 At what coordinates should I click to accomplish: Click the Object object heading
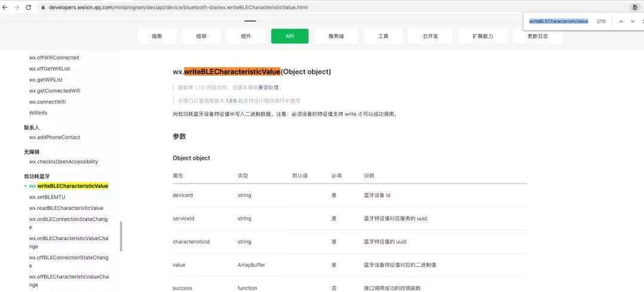click(x=191, y=158)
